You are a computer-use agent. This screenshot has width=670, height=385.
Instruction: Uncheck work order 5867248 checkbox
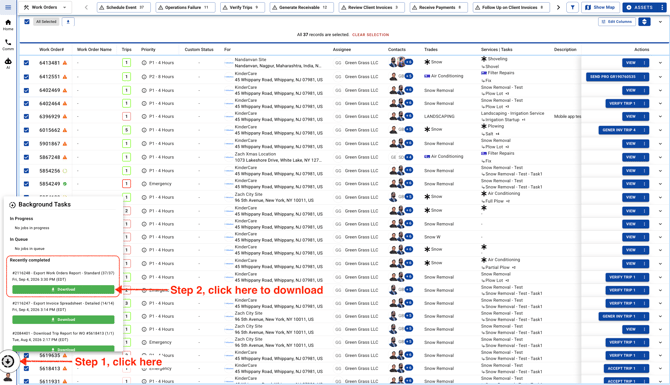click(26, 157)
